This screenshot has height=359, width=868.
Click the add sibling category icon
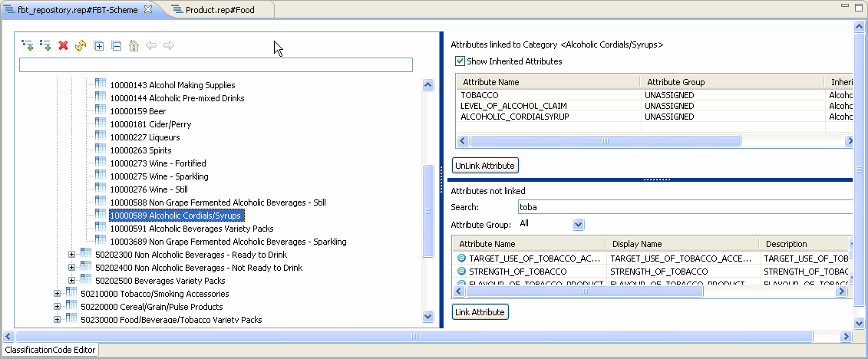pyautogui.click(x=45, y=45)
